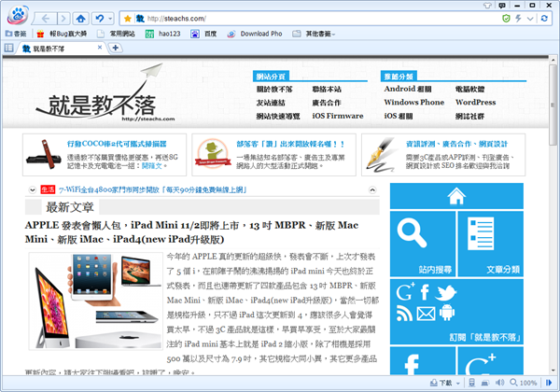The width and height of the screenshot is (560, 392).
Task: Click the magnifier site search tile
Action: pyautogui.click(x=417, y=238)
